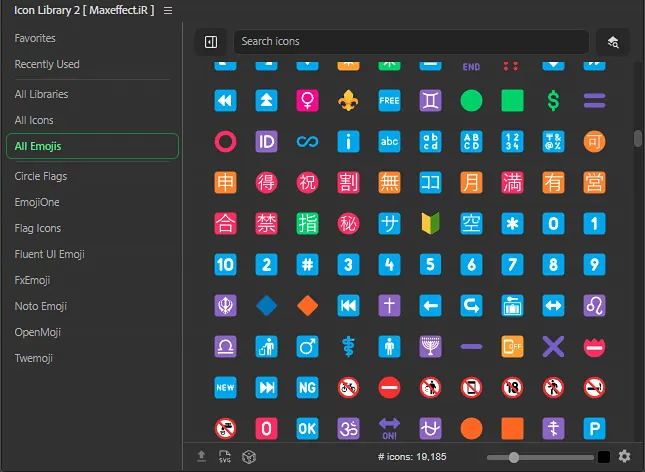Select the OK button emoji
This screenshot has height=472, width=645.
307,428
